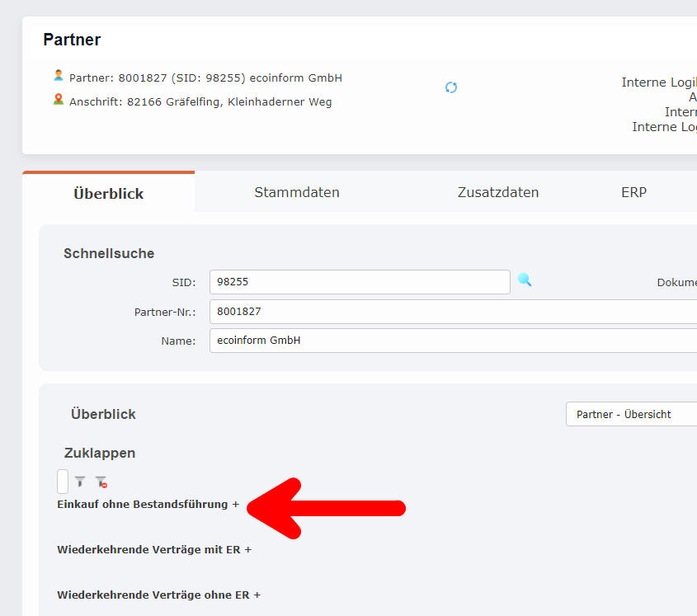
Task: Click the blue refresh icon in the header
Action: (x=451, y=87)
